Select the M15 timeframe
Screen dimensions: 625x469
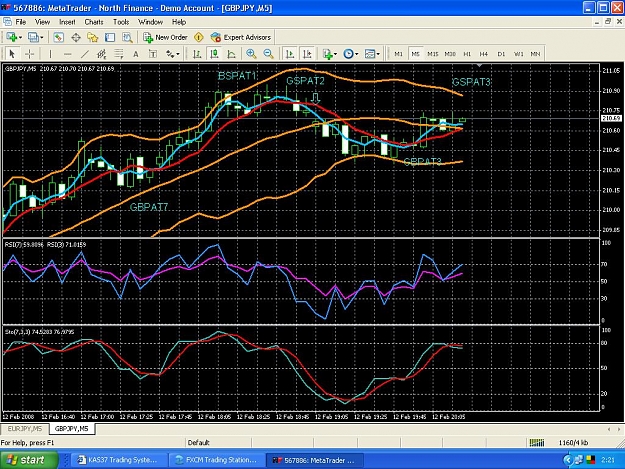click(x=432, y=54)
